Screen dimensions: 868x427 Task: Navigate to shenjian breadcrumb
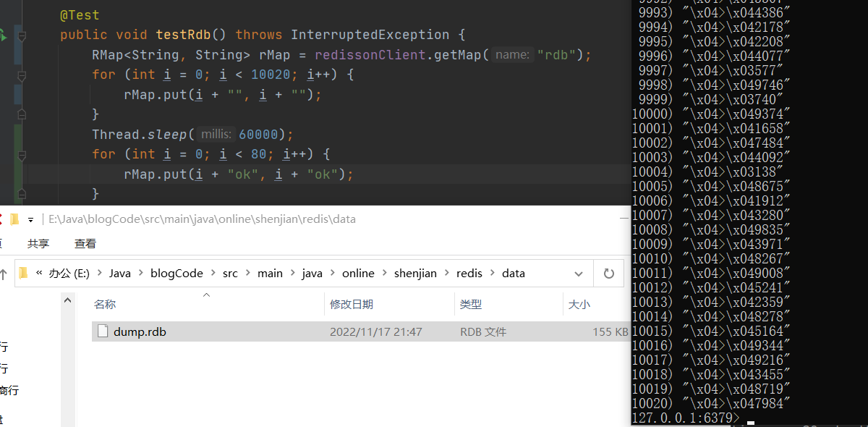point(415,273)
